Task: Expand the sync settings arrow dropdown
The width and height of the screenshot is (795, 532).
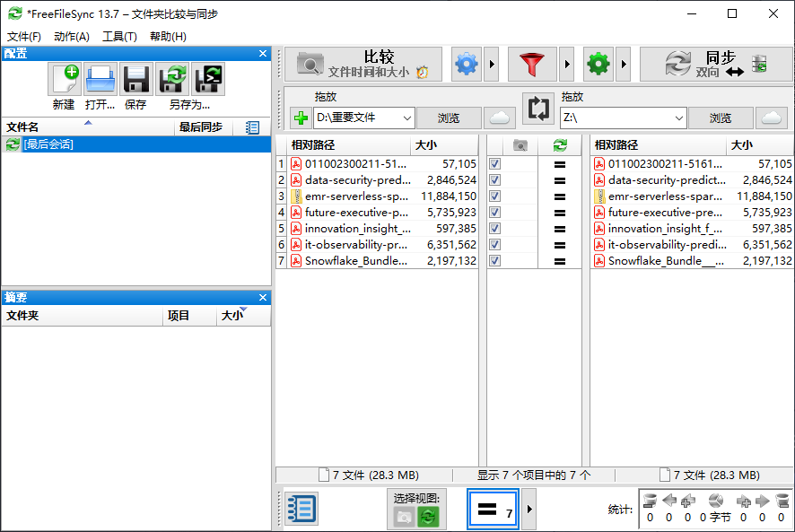Action: [623, 65]
